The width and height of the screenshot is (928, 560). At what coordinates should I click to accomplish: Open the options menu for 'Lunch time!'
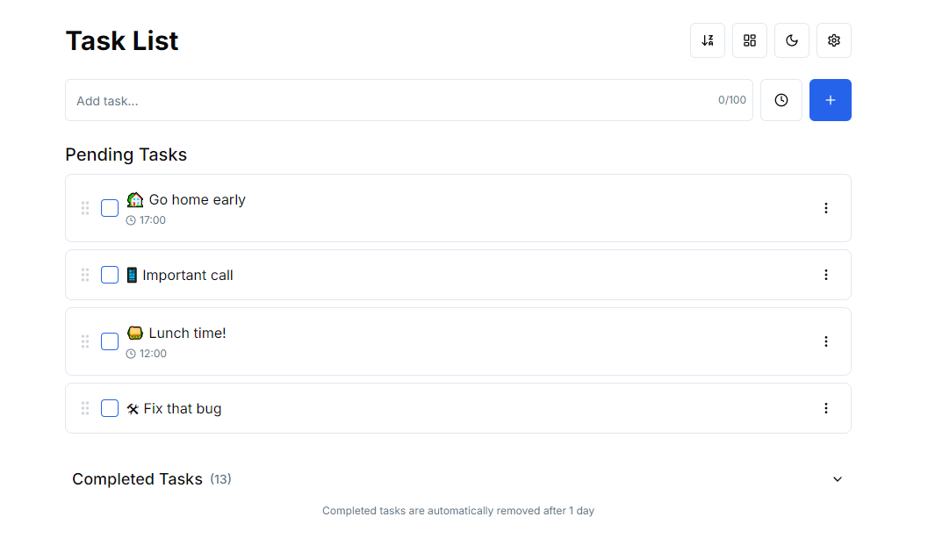pos(826,341)
